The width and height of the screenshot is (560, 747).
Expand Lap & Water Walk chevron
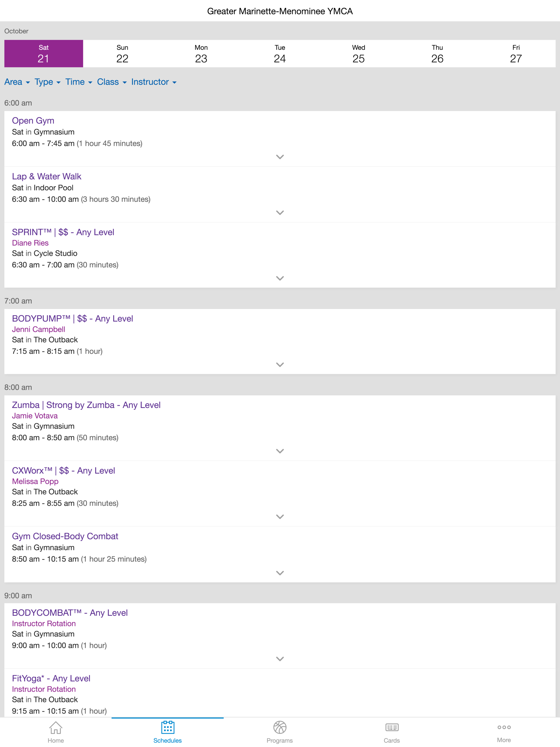pos(280,212)
